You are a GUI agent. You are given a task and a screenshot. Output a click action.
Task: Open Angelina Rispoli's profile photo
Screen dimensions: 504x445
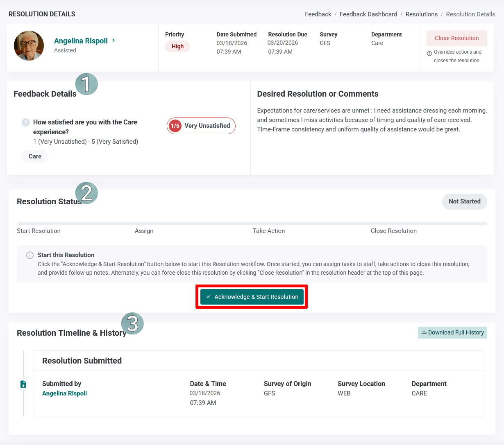point(29,45)
